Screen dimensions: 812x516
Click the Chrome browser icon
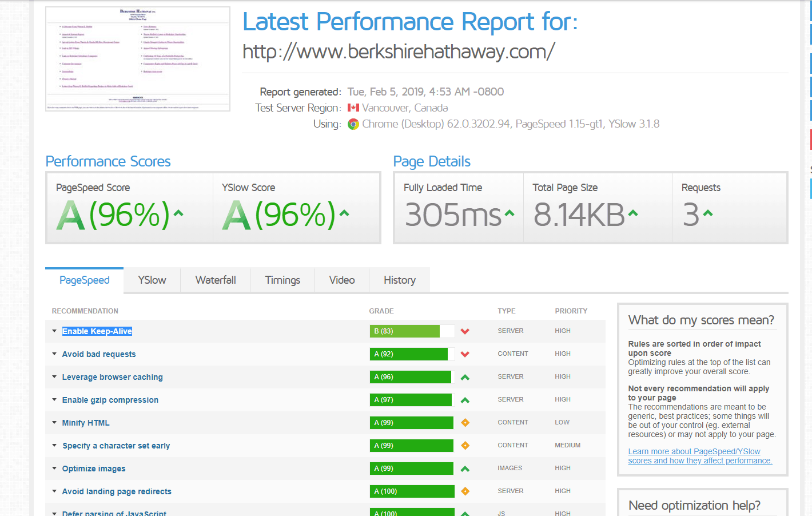[x=353, y=124]
